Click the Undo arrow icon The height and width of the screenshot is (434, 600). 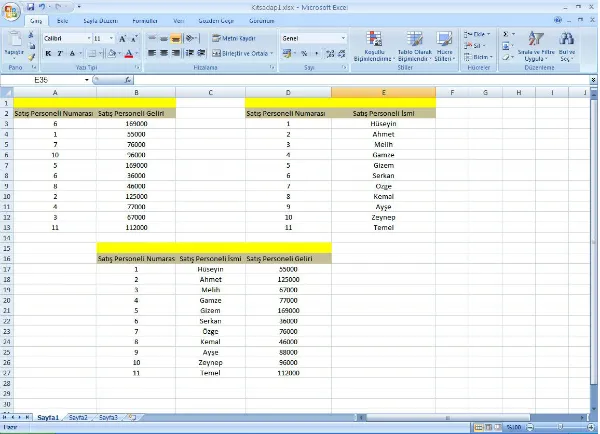42,6
